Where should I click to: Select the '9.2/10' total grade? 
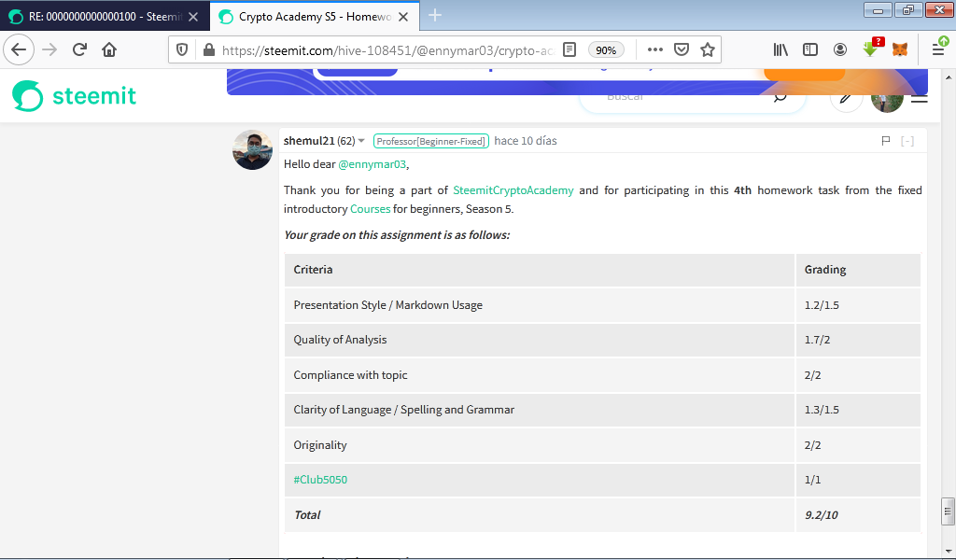pos(822,515)
